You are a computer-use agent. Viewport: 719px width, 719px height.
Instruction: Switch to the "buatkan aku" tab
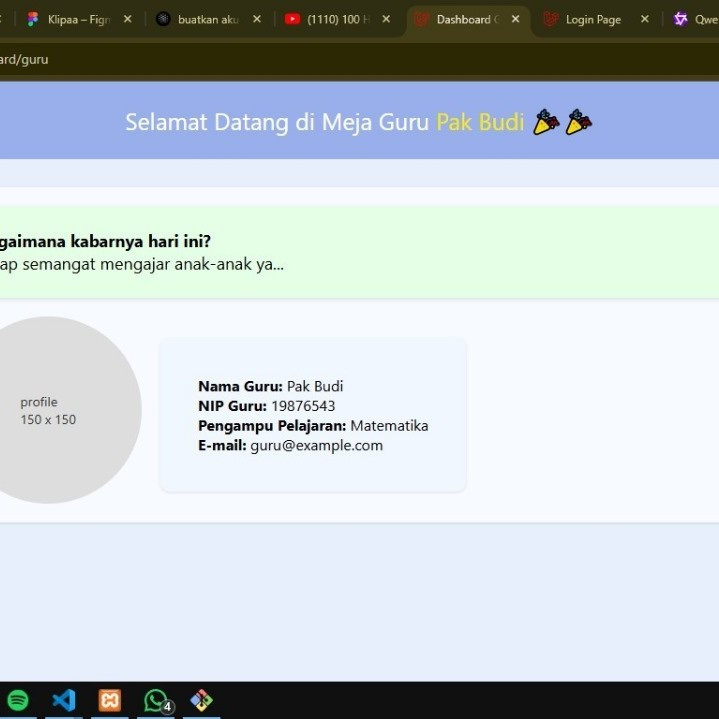[208, 19]
